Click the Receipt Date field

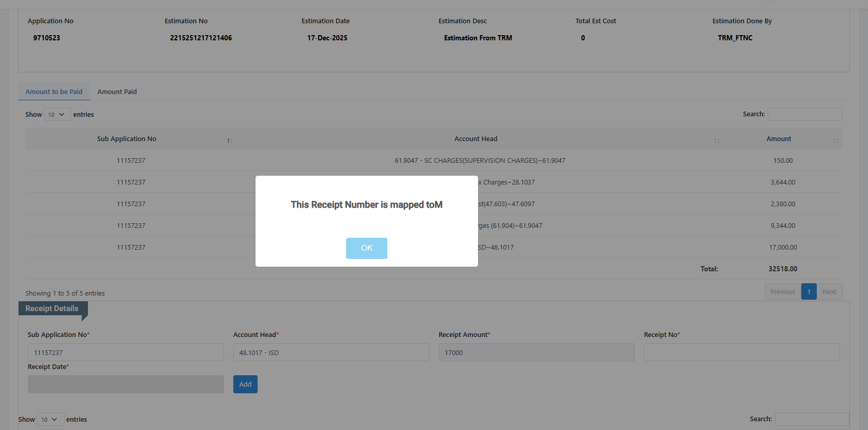126,385
